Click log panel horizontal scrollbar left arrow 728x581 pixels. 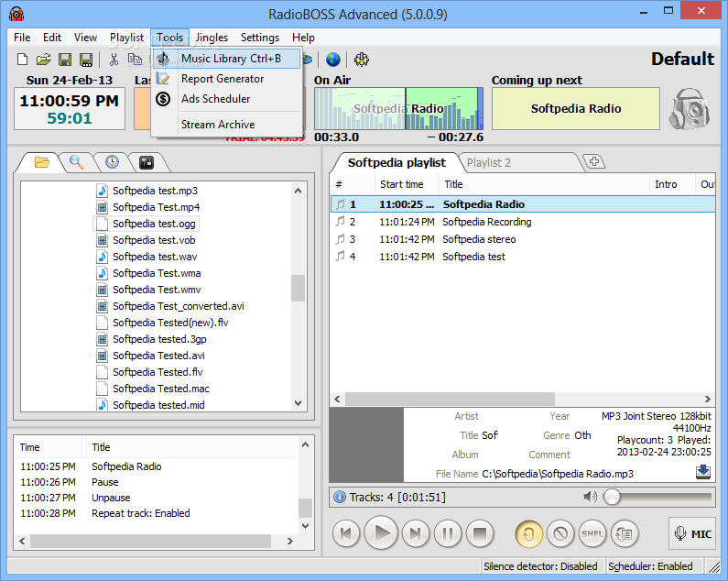click(22, 541)
